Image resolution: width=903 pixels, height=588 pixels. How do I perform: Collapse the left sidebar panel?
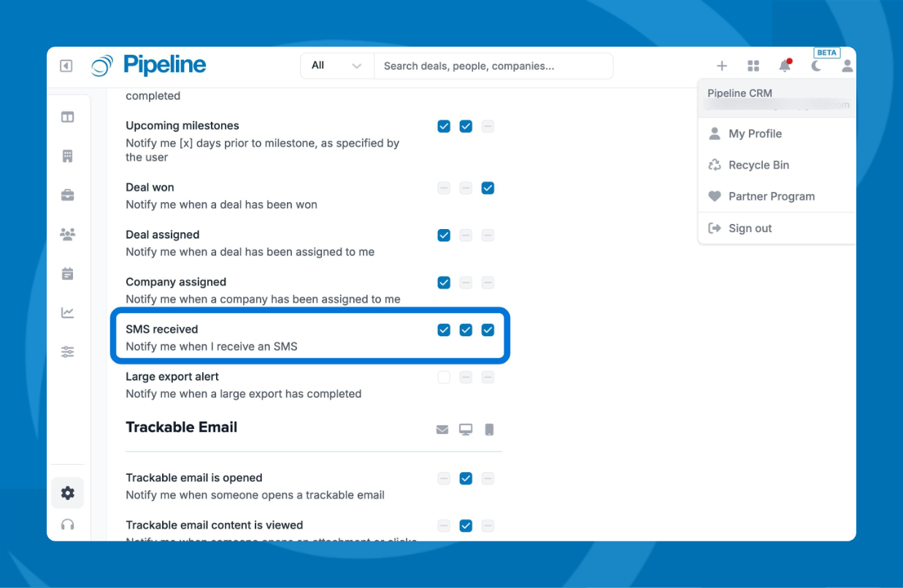(66, 66)
